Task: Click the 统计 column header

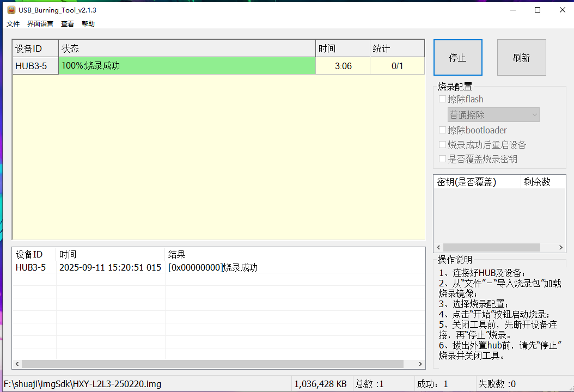Action: pos(397,48)
